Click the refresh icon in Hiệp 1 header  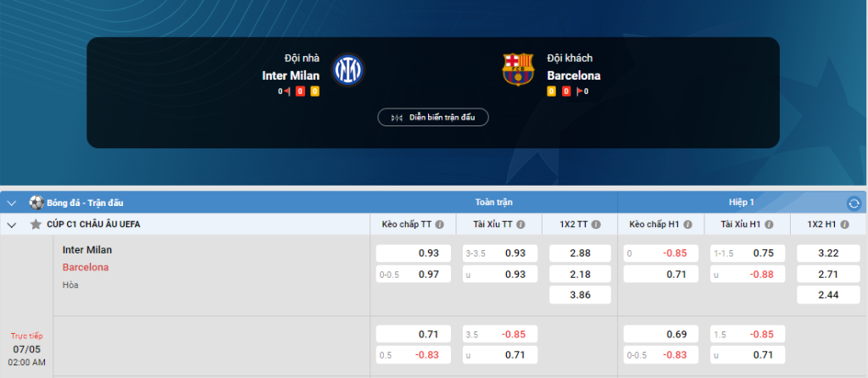point(854,203)
